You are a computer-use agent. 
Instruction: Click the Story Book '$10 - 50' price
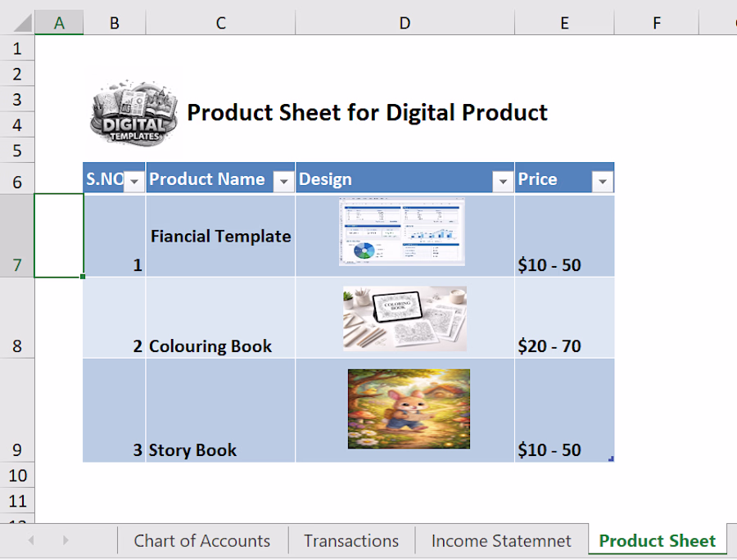coord(564,411)
